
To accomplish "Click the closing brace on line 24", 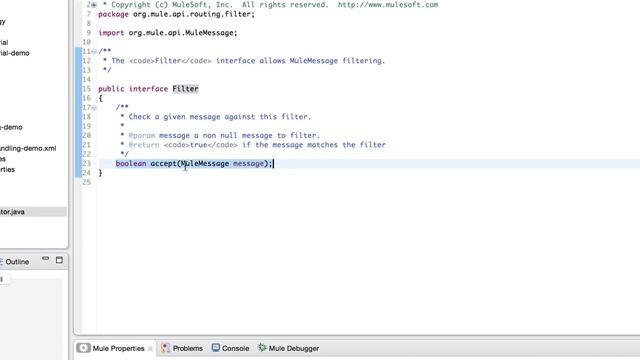I will tap(100, 173).
